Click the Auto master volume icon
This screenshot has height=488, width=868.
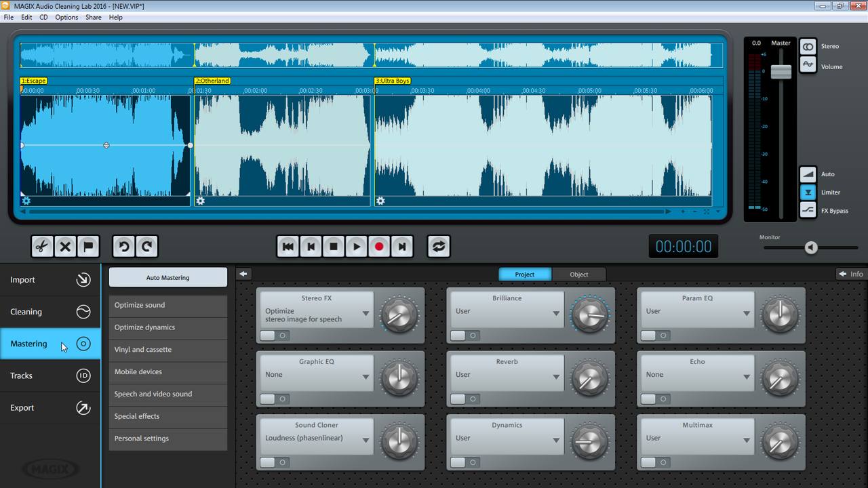tap(808, 174)
